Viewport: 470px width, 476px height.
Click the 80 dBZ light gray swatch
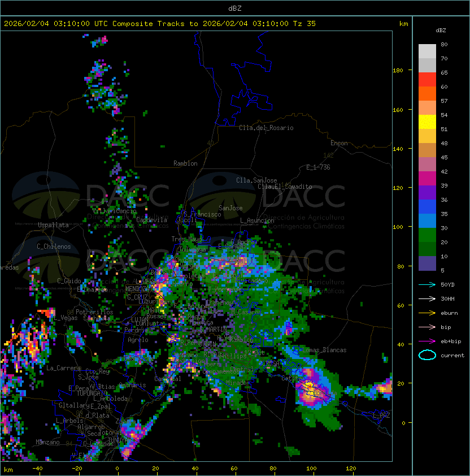pos(427,51)
